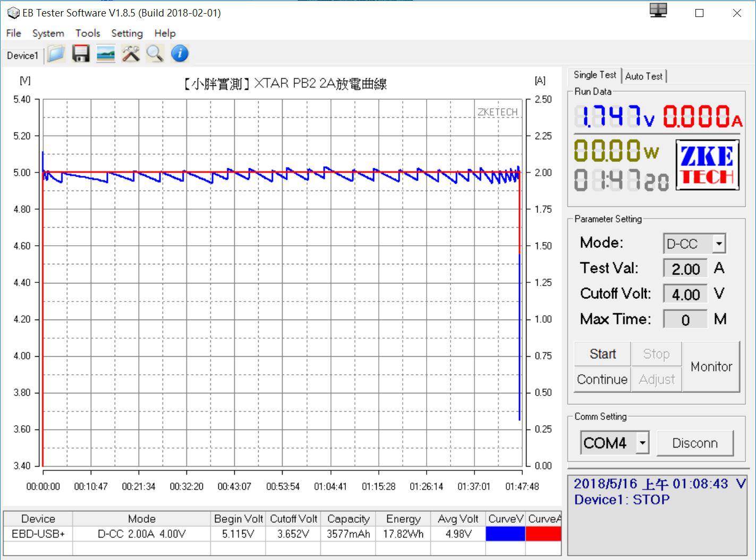The height and width of the screenshot is (560, 756).
Task: Expand the Mode D-CC dropdown
Action: tap(719, 244)
